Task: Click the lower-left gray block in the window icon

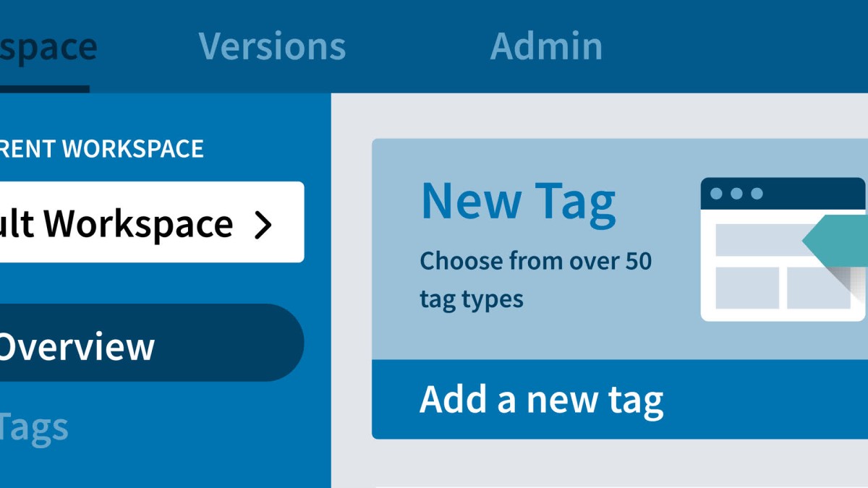Action: [x=746, y=288]
